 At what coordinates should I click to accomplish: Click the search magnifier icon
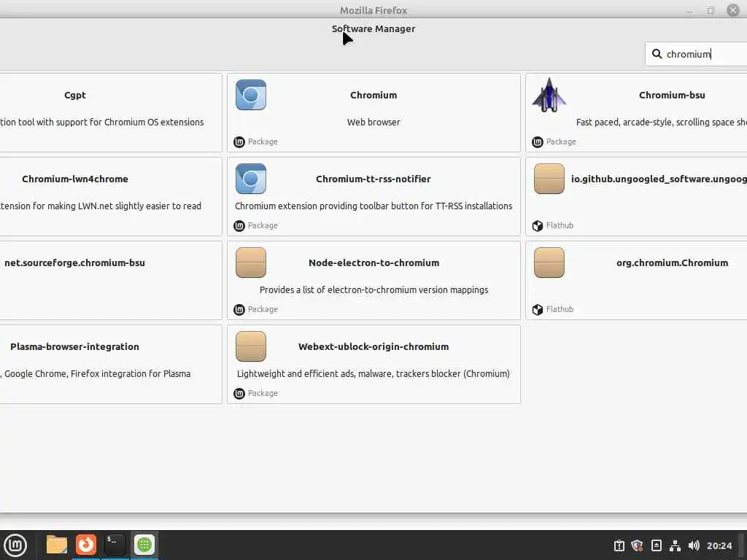pos(657,54)
